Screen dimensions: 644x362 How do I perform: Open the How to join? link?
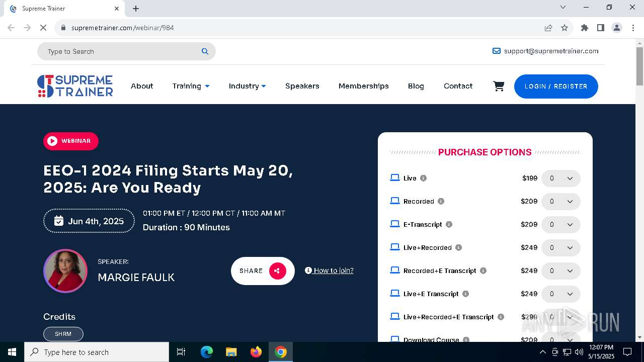tap(329, 270)
